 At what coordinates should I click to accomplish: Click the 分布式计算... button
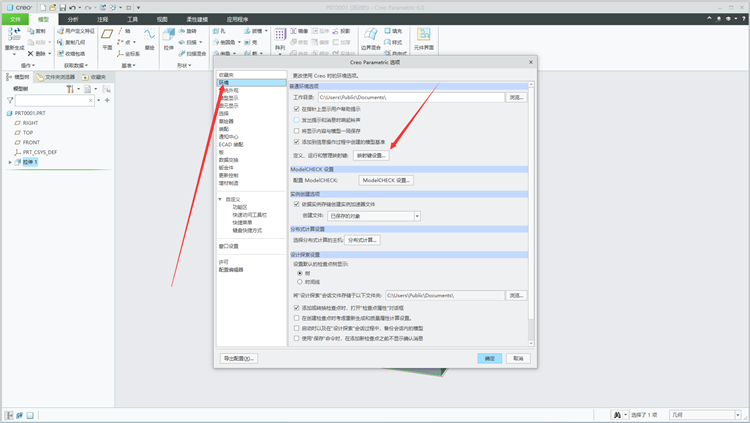(x=362, y=240)
